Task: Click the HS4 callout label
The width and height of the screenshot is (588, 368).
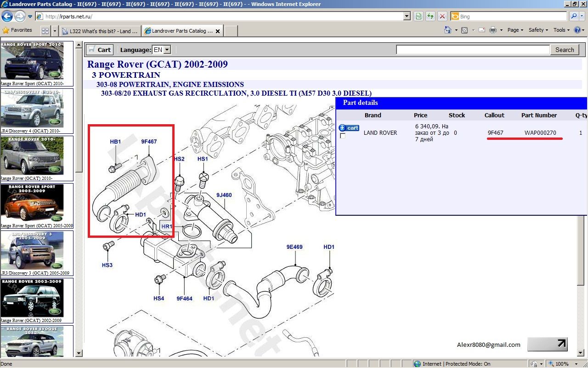Action: coord(158,299)
